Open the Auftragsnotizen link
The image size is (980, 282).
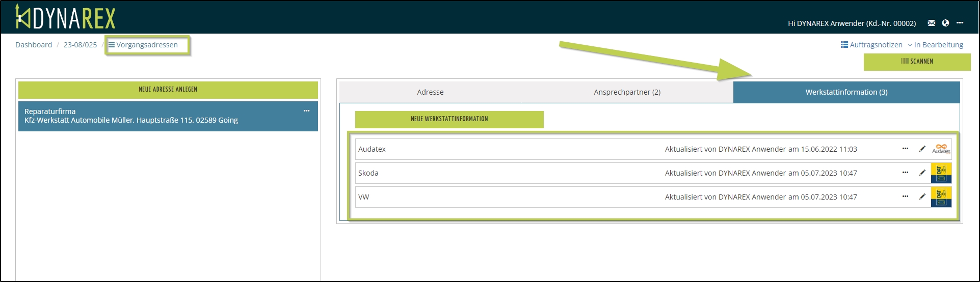(871, 45)
